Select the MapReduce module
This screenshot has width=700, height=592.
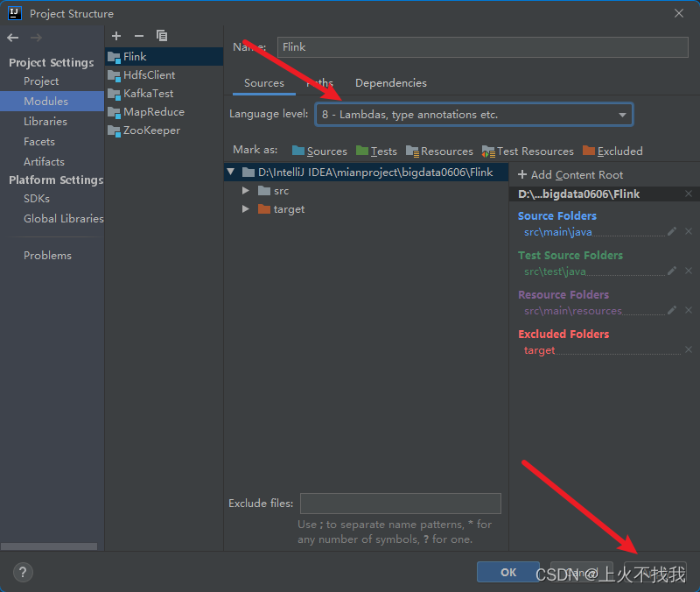[x=164, y=112]
